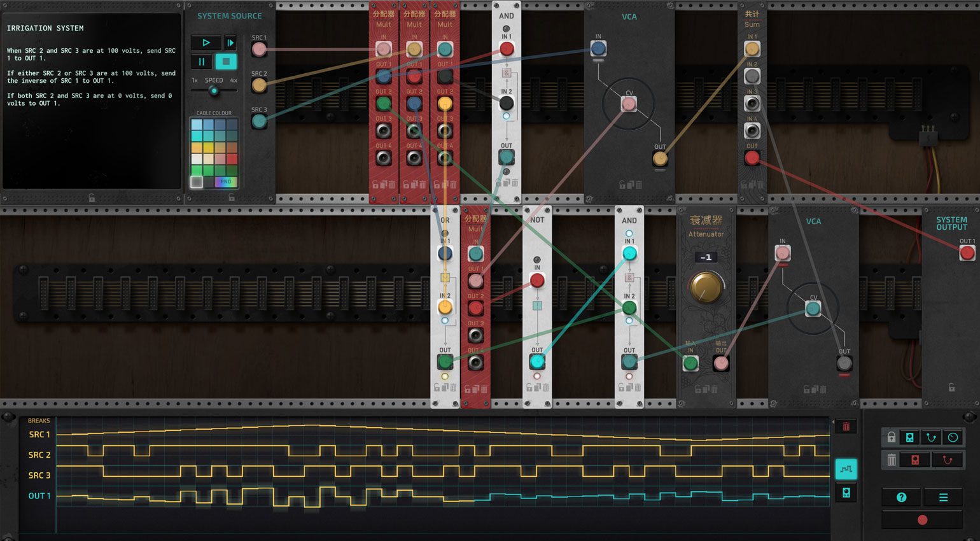Step forward one tick with the step button

(x=229, y=43)
